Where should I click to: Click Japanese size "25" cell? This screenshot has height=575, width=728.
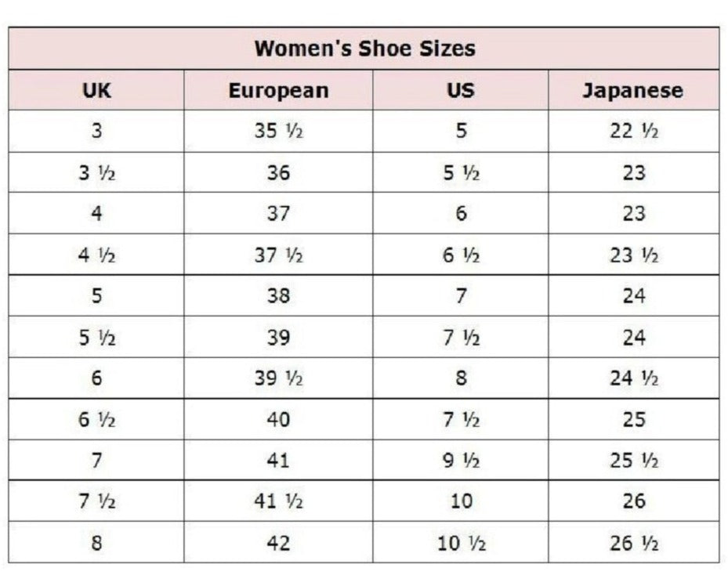[633, 419]
